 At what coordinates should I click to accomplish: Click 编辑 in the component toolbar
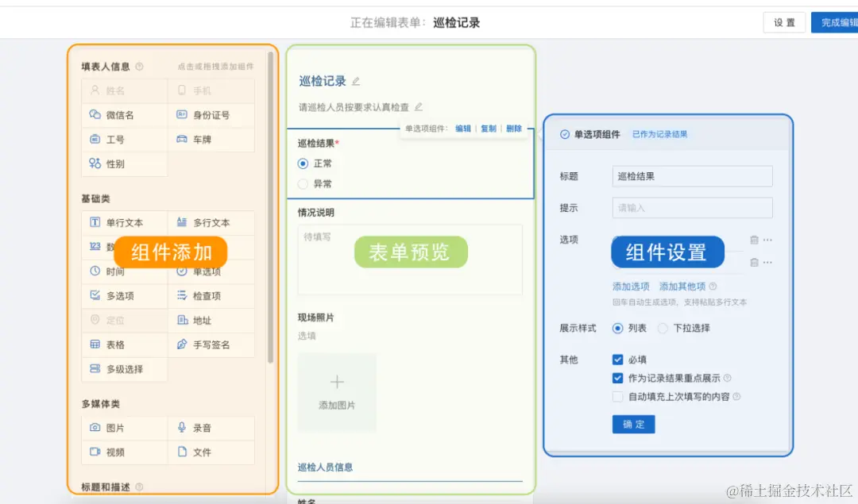(x=463, y=129)
